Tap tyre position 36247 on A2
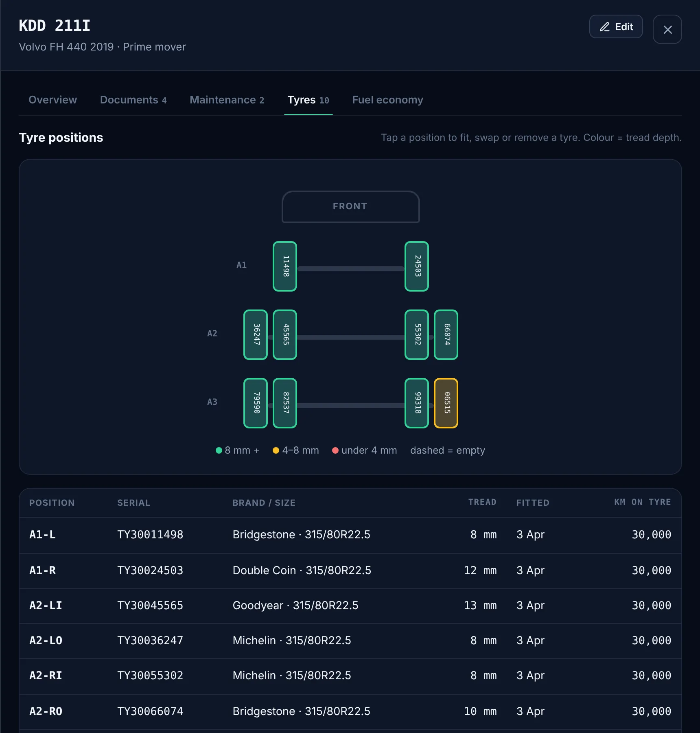This screenshot has width=700, height=733. [256, 335]
